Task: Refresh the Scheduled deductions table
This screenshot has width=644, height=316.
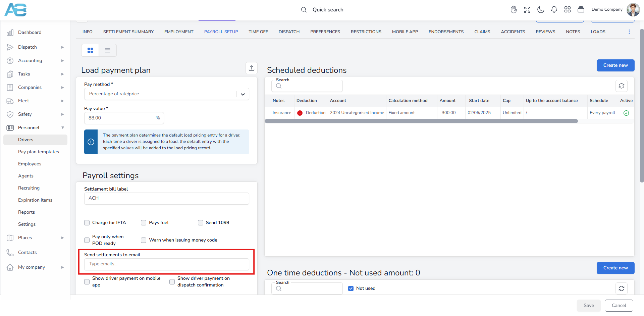Action: pos(622,86)
